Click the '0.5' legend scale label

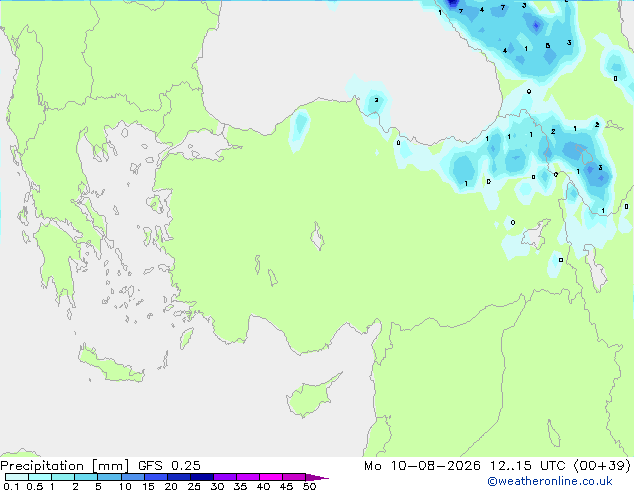point(35,486)
